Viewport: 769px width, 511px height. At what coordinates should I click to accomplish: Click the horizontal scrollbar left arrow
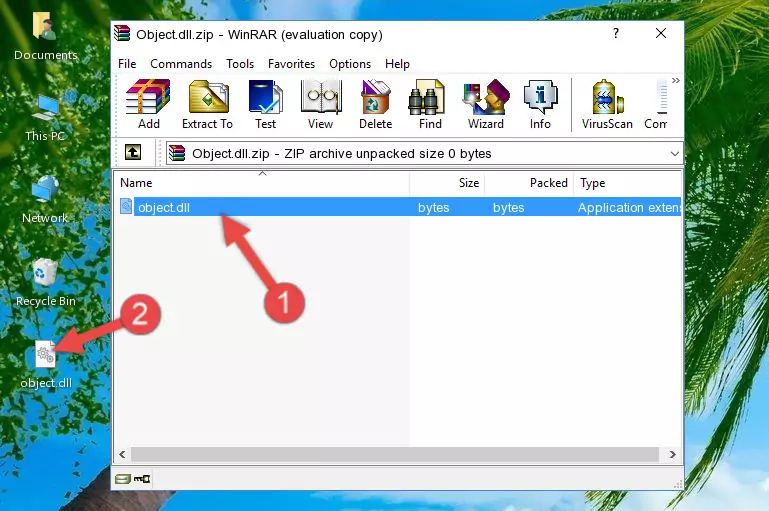click(123, 455)
